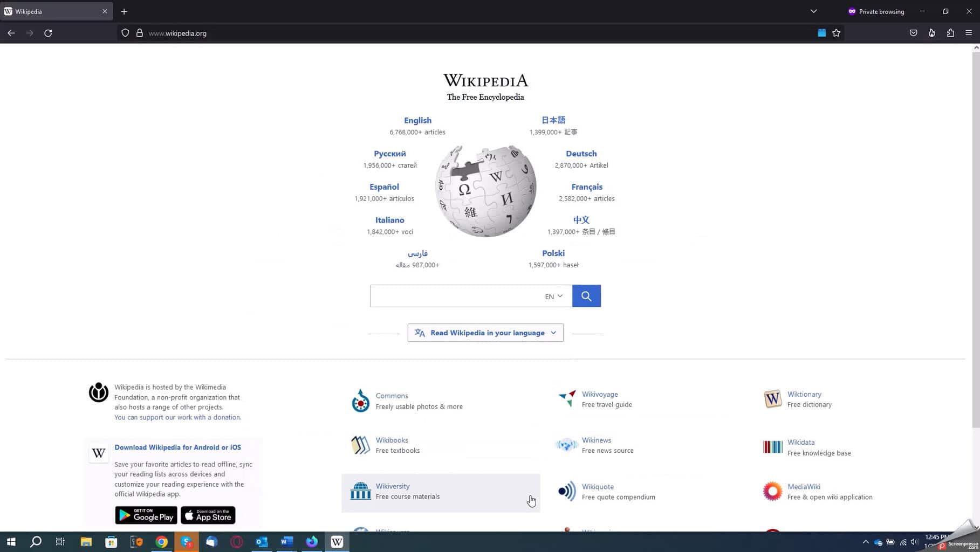Expand Read Wikipedia in your language

point(485,333)
